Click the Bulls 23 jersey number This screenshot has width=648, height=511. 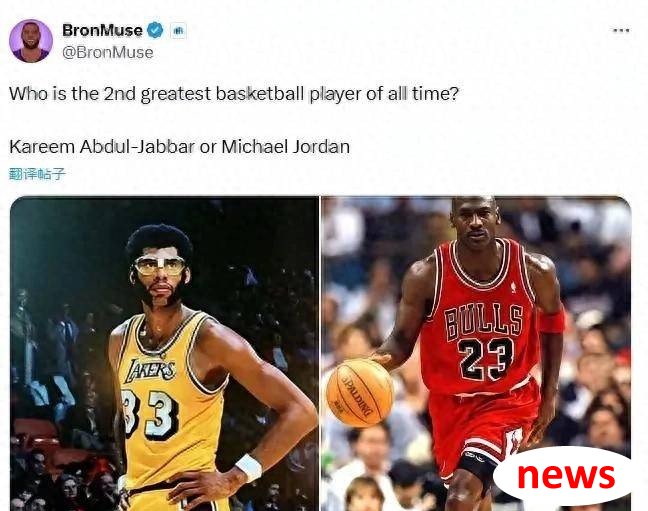(x=485, y=359)
